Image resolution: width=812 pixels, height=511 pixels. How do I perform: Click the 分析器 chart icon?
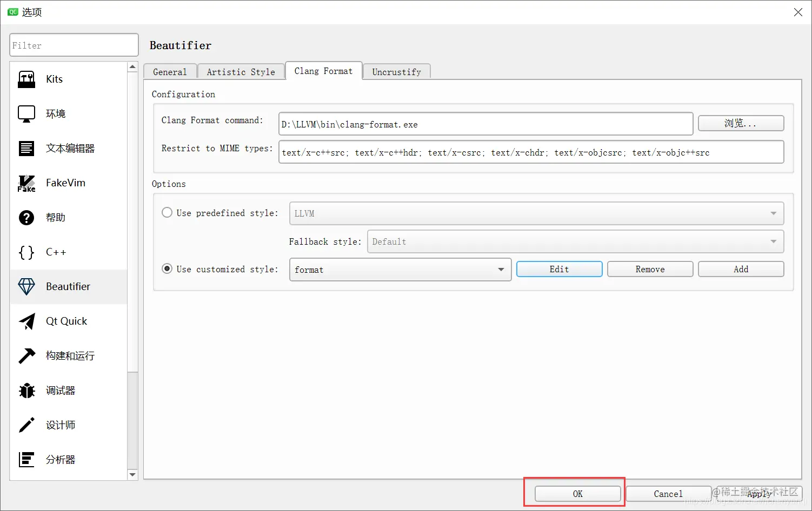(x=26, y=460)
